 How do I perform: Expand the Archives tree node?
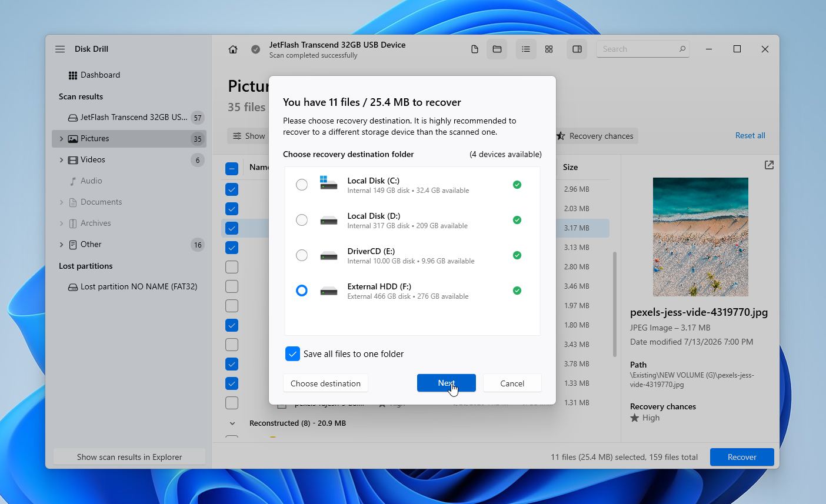click(61, 223)
